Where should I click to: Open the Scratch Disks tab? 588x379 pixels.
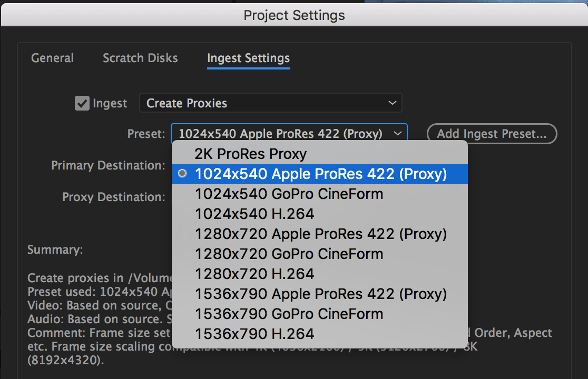click(140, 58)
